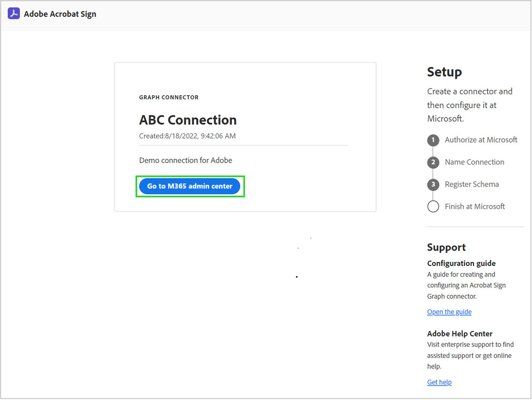Click the step 2 circle icon

[433, 163]
